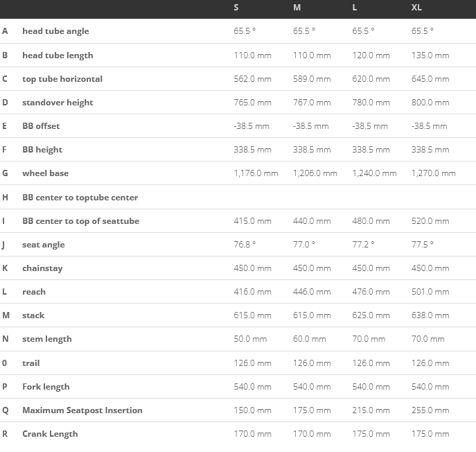Click the 638.0 mm stack value

point(430,315)
